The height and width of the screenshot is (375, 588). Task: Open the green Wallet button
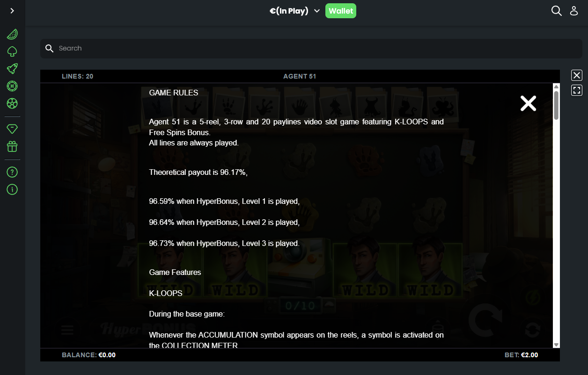click(x=341, y=11)
